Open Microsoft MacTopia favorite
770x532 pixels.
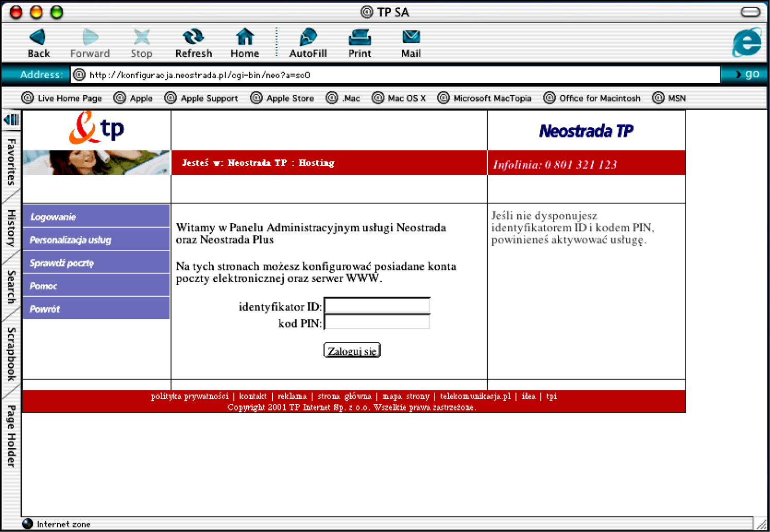(x=485, y=98)
